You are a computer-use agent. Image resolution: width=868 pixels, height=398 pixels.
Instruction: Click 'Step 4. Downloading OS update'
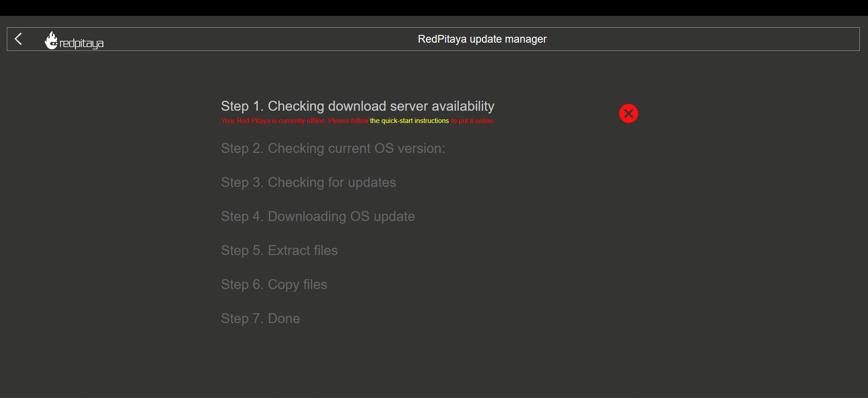click(318, 216)
